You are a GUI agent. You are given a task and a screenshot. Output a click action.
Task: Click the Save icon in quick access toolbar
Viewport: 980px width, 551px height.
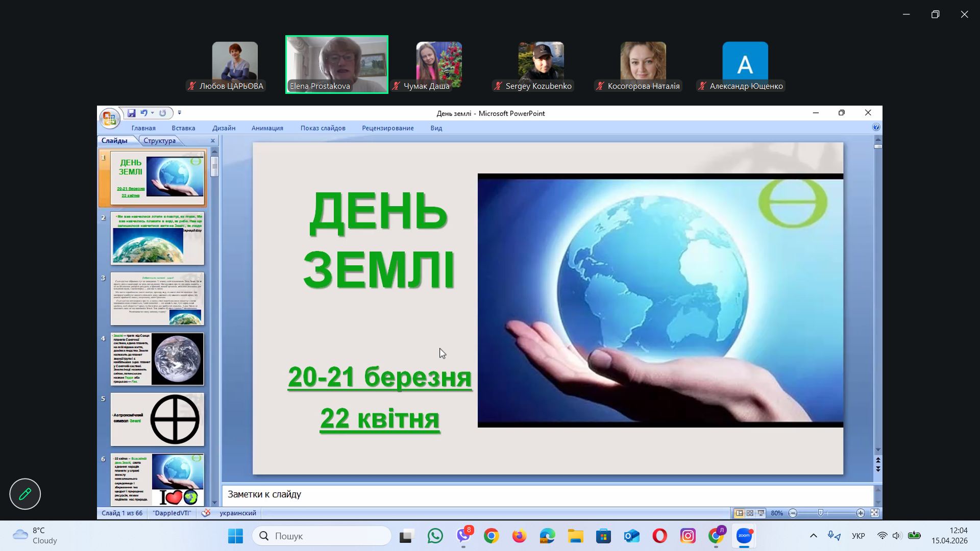(x=131, y=113)
